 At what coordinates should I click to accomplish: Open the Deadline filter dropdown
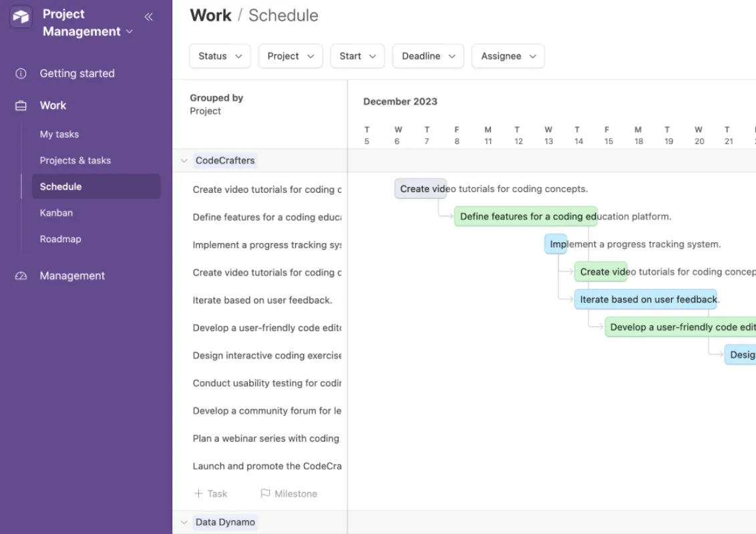[x=428, y=56]
